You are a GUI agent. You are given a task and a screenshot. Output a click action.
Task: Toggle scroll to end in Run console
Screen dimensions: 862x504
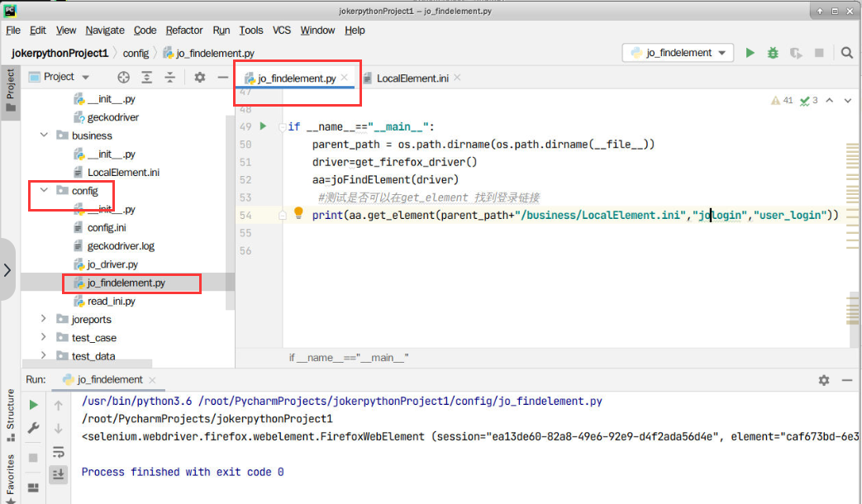59,473
